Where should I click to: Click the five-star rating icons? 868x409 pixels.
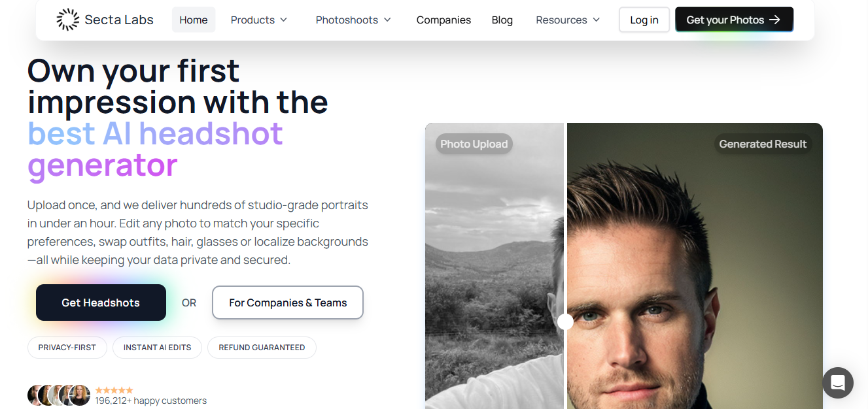114,390
